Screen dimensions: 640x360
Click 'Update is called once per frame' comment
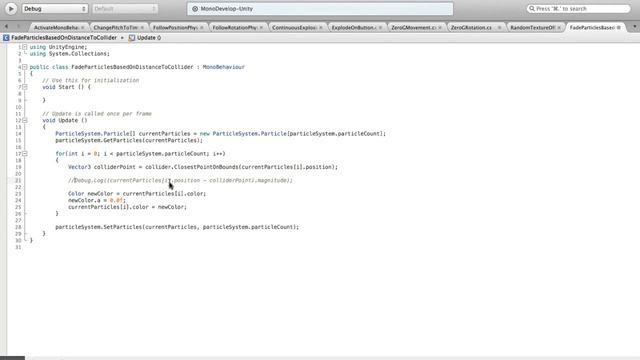coord(97,113)
